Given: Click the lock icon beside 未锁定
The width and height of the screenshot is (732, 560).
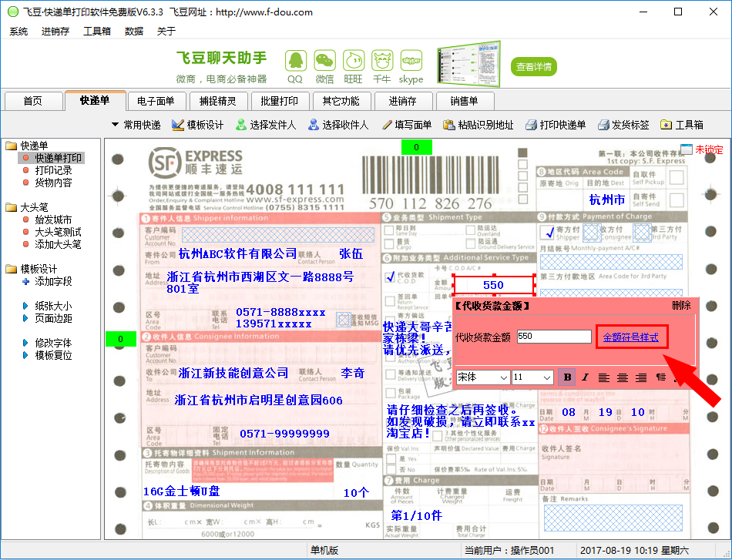Looking at the screenshot, I should 687,149.
